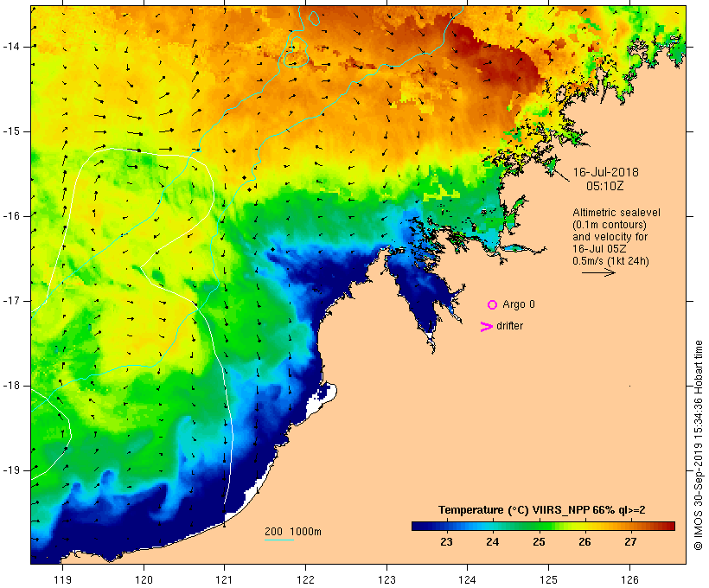This screenshot has width=709, height=588.
Task: Click the latitude axis label -19
Action: (x=11, y=470)
